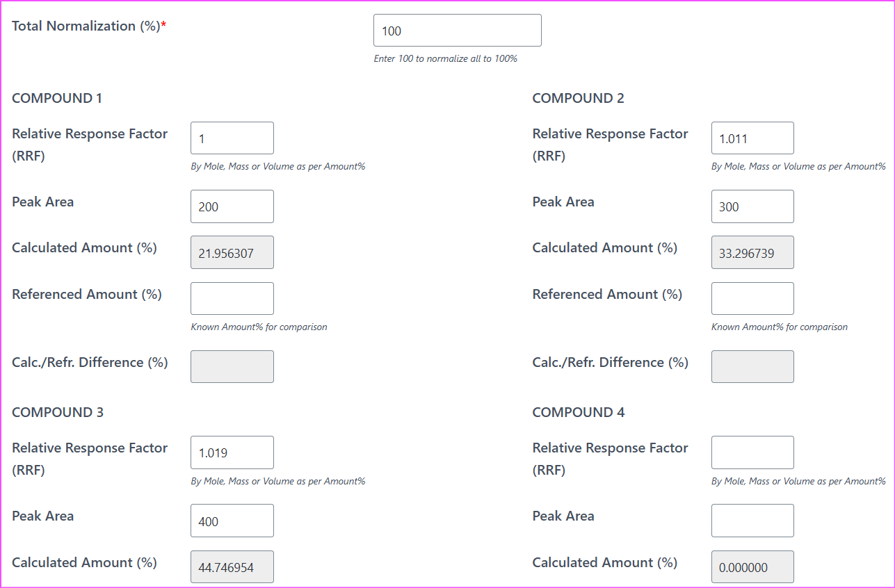
Task: Select Compound 1 Relative Response Factor field
Action: (232, 138)
